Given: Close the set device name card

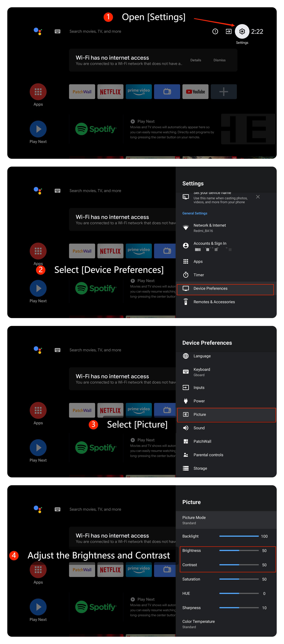Looking at the screenshot, I should (258, 197).
